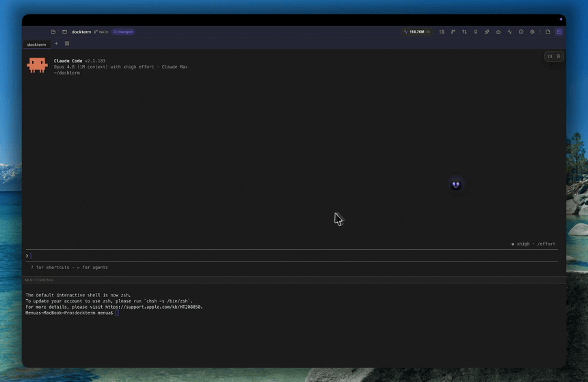The image size is (588, 382).
Task: Click the bot head icon in toolbar
Action: 498,32
